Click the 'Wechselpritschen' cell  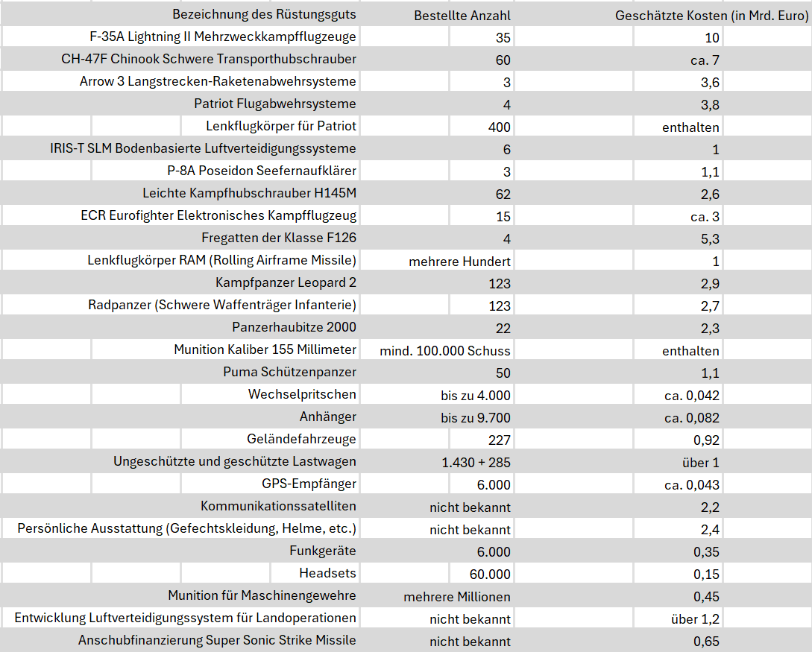pos(302,393)
